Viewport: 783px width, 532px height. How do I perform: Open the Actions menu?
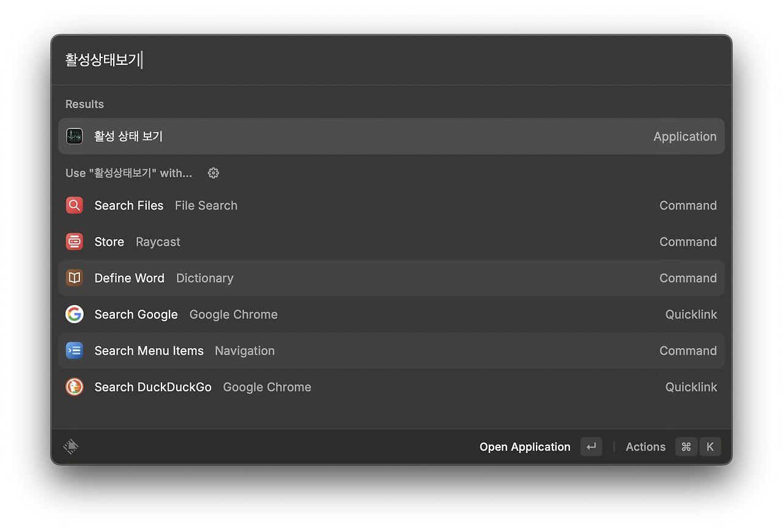[645, 446]
